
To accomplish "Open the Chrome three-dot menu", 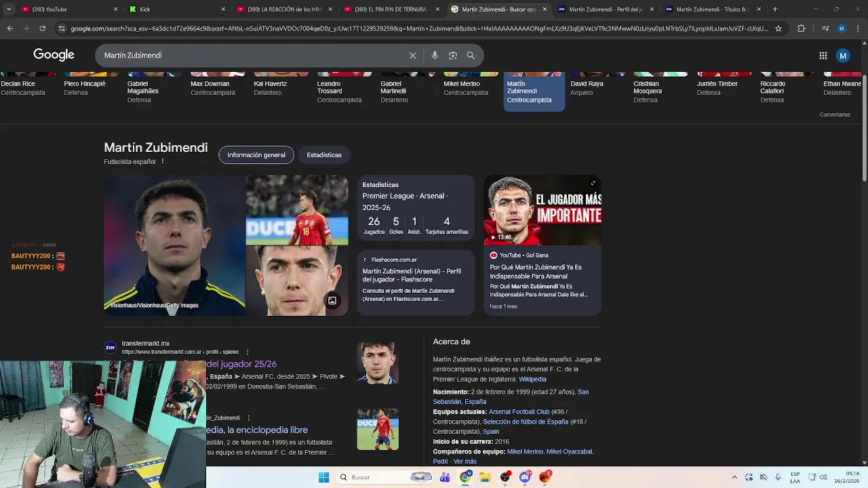I will tap(858, 28).
